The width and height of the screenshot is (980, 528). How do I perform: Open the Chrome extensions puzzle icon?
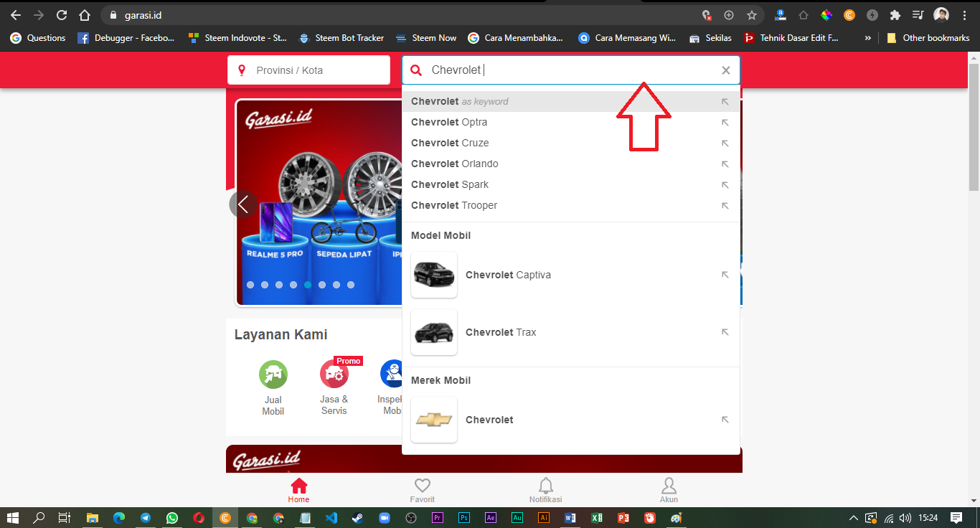pyautogui.click(x=895, y=15)
